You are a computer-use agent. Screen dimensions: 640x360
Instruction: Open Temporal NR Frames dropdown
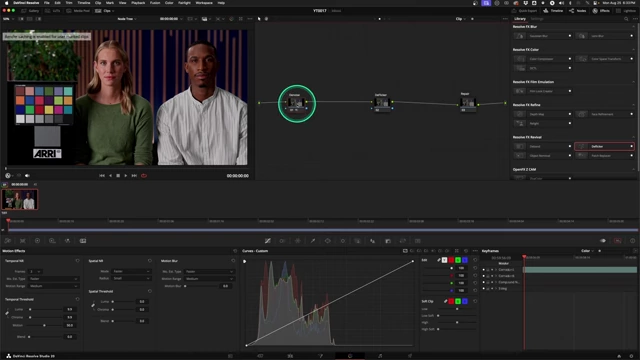[x=35, y=271]
